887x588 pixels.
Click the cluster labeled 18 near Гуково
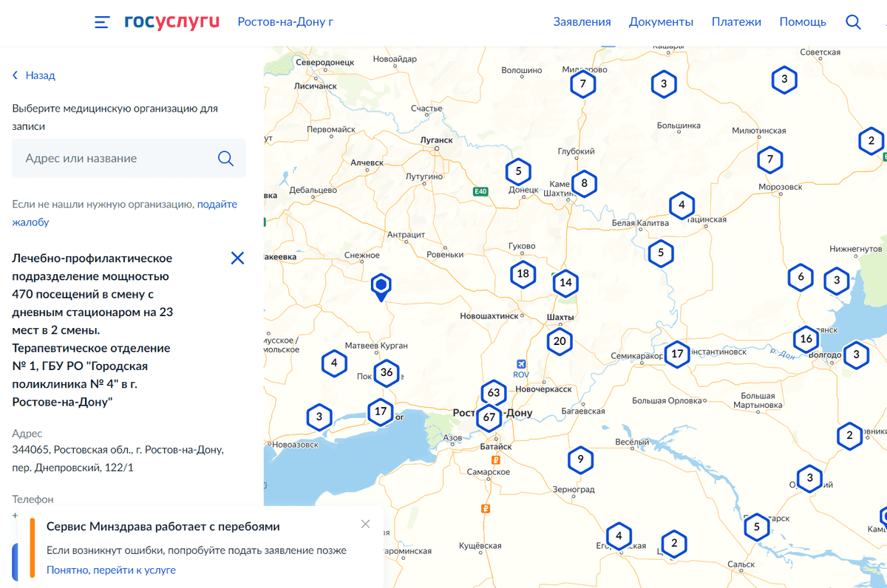pos(523,274)
